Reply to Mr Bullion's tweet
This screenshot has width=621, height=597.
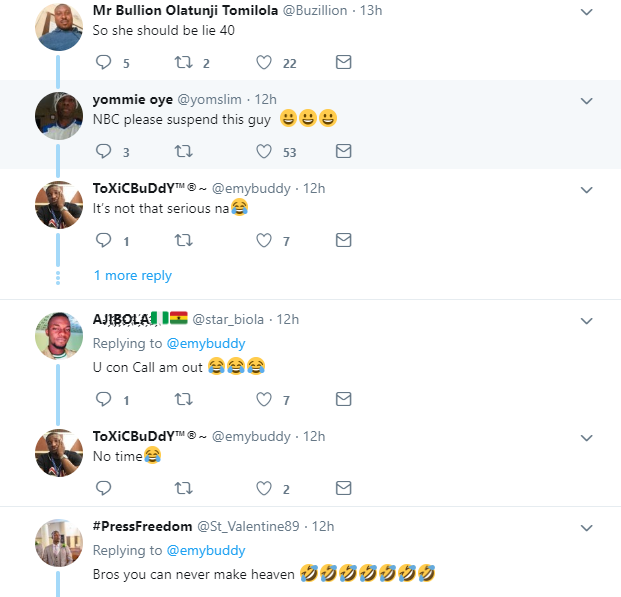point(104,63)
